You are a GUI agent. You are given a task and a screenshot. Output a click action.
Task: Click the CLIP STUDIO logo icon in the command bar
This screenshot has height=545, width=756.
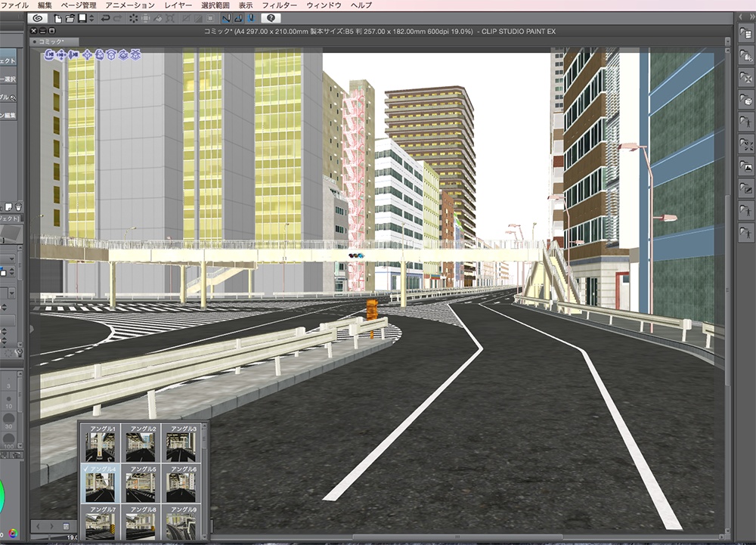[x=37, y=18]
